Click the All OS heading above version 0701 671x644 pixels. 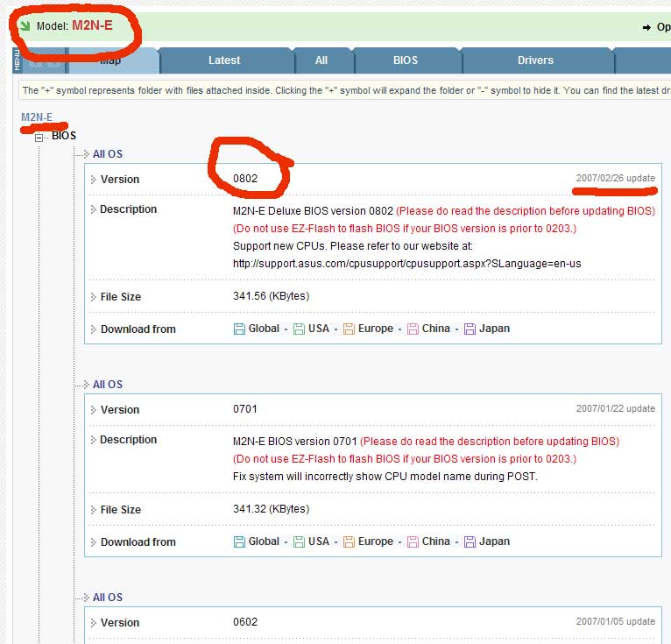pos(108,385)
